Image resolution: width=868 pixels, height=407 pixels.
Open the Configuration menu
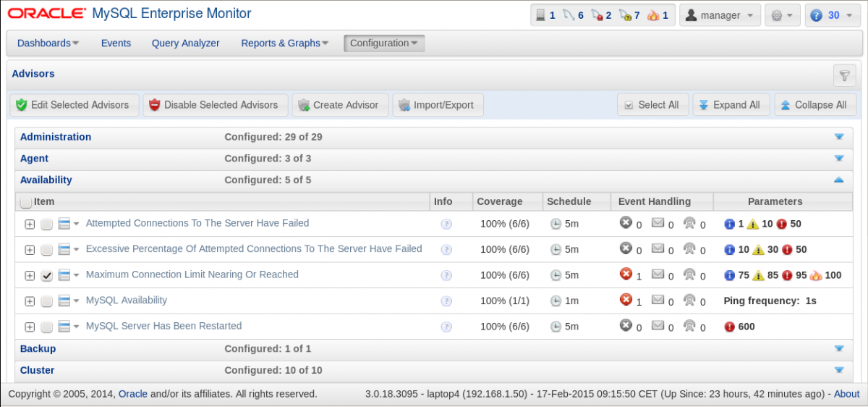click(x=384, y=43)
